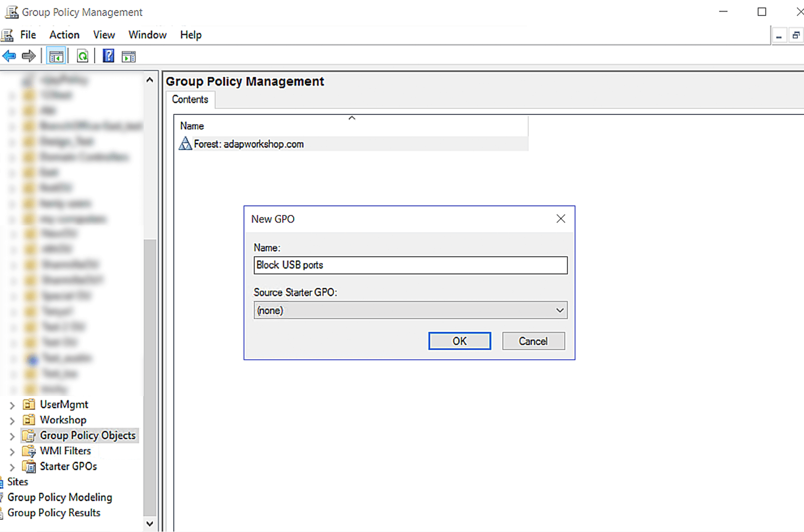Refresh the view with the green icon
Screen dimensions: 804x532
pos(82,56)
